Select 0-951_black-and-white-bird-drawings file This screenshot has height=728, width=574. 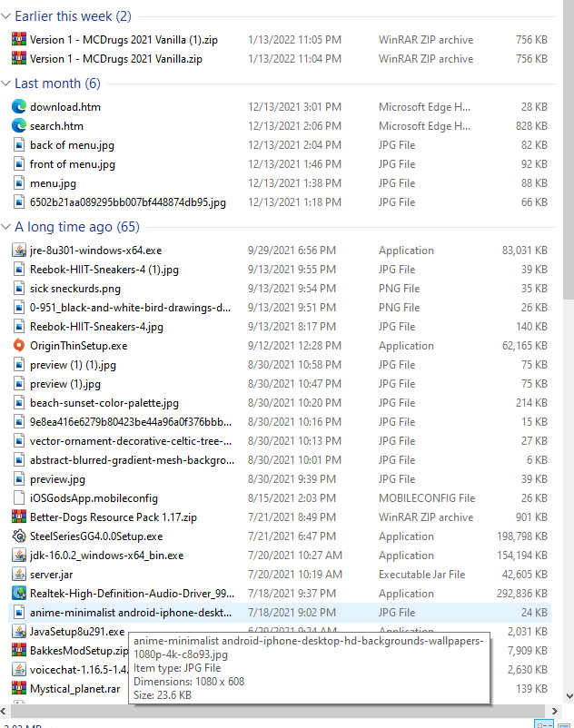click(130, 308)
